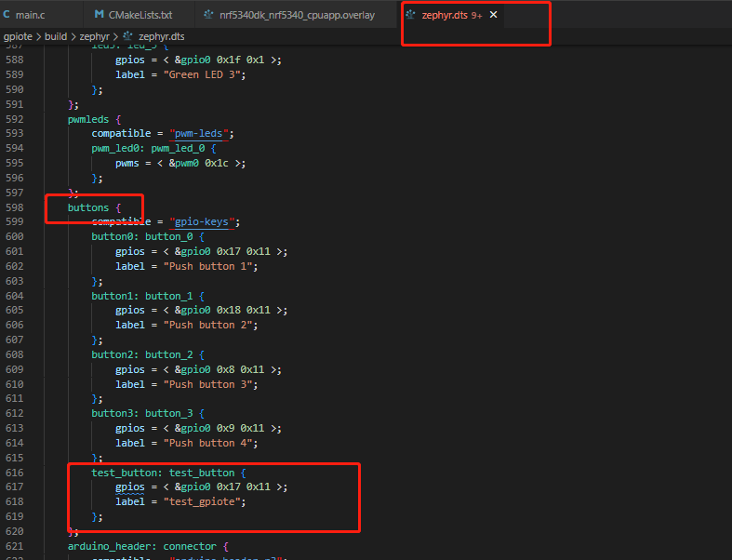Click the underlined gpios on line 617
Screen dimensions: 732x560
click(x=130, y=487)
